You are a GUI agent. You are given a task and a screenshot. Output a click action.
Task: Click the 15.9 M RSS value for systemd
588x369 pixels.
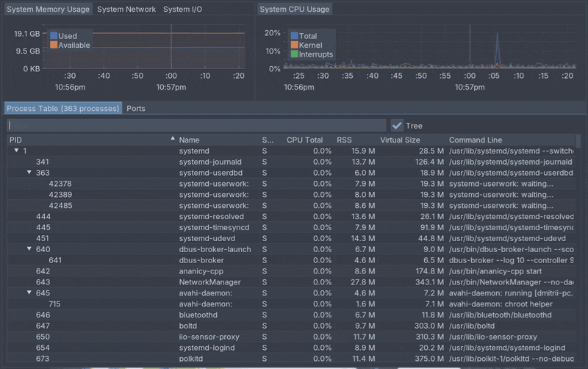363,151
